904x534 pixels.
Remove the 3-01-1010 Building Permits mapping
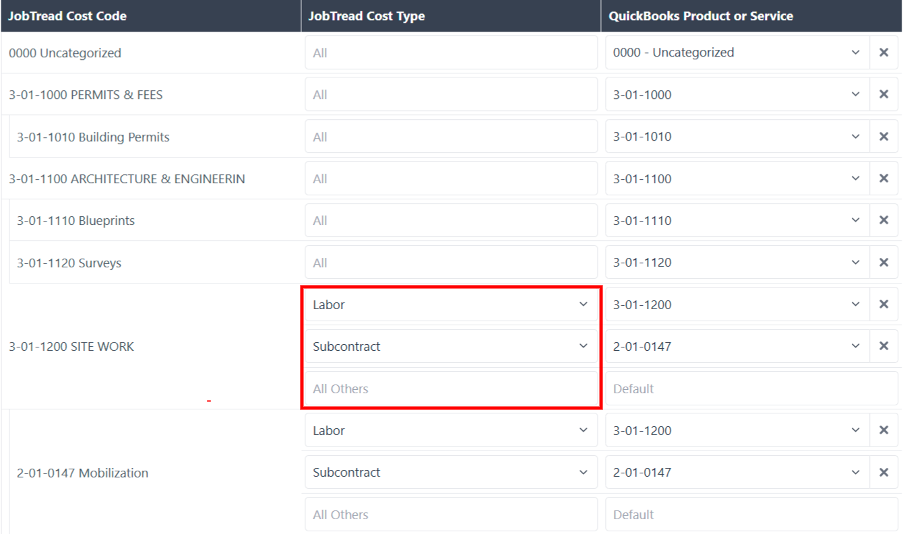[x=883, y=137]
